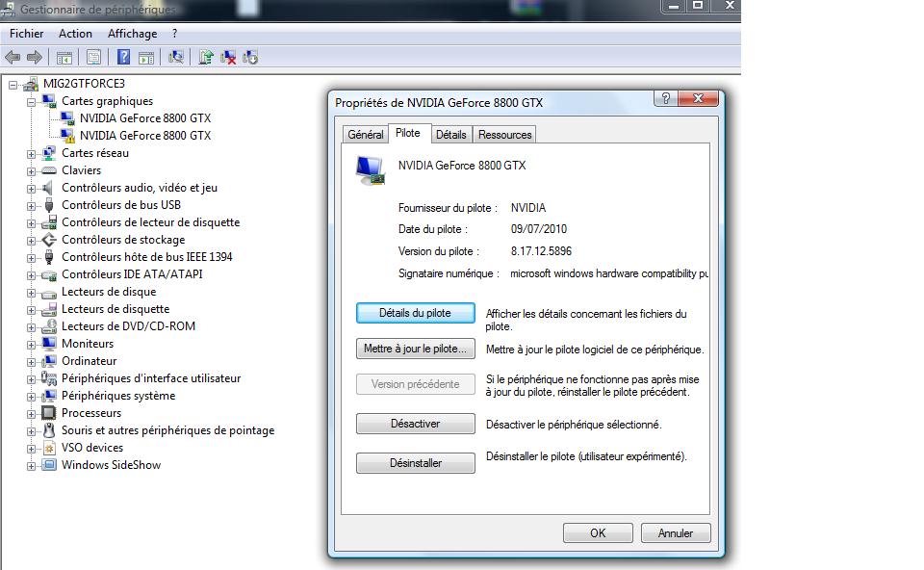This screenshot has width=924, height=570.
Task: Expand the Processeurs category
Action: tap(31, 413)
